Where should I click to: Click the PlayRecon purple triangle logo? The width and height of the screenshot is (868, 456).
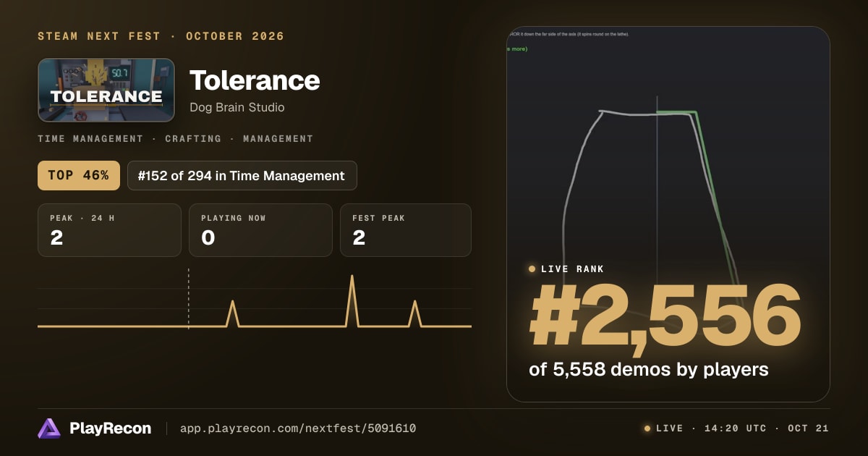(49, 428)
